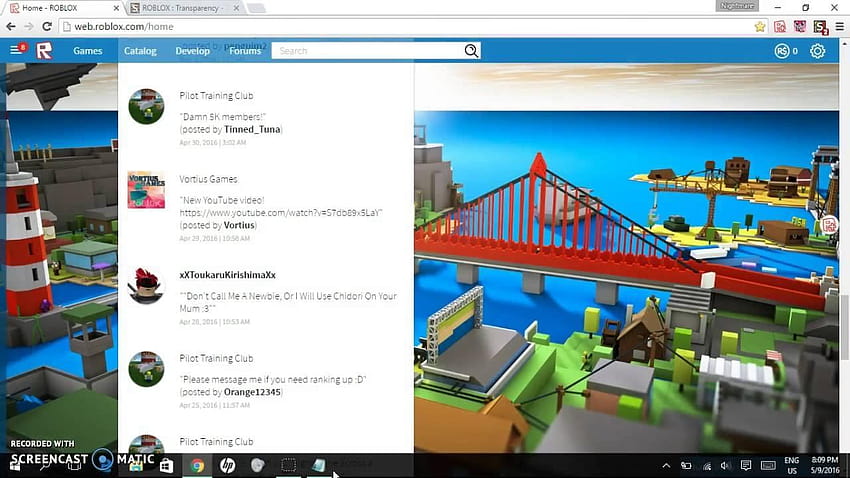Image resolution: width=850 pixels, height=478 pixels.
Task: Click the search magnifier icon
Action: (x=471, y=50)
